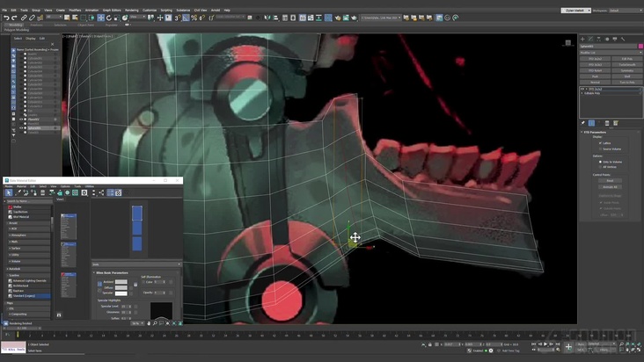
Task: Toggle Lattice display checkbox
Action: point(601,143)
